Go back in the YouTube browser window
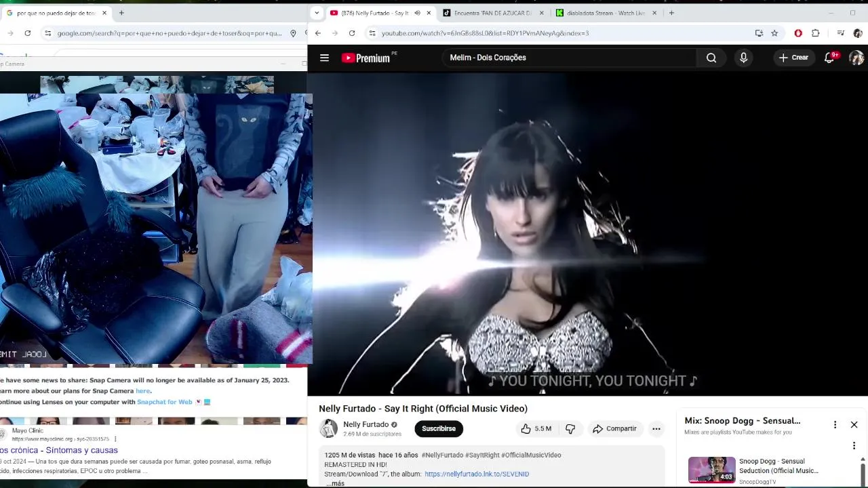Screen dimensions: 868x488 pyautogui.click(x=317, y=33)
